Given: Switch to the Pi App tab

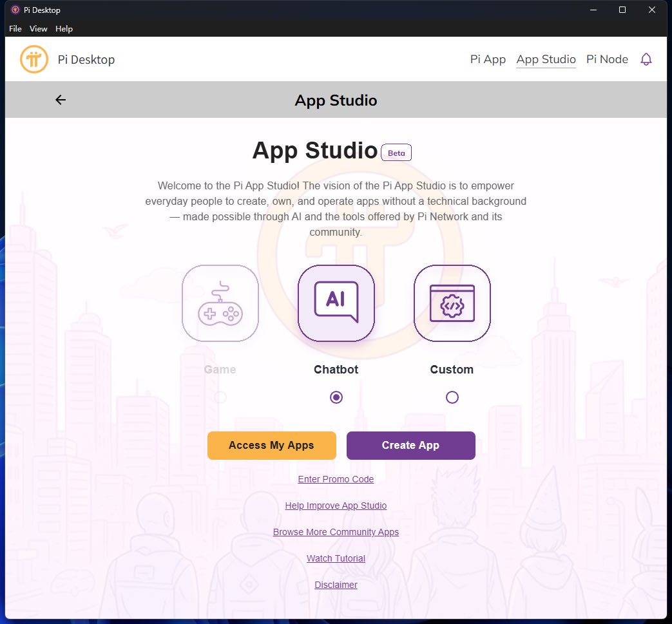Looking at the screenshot, I should click(488, 59).
